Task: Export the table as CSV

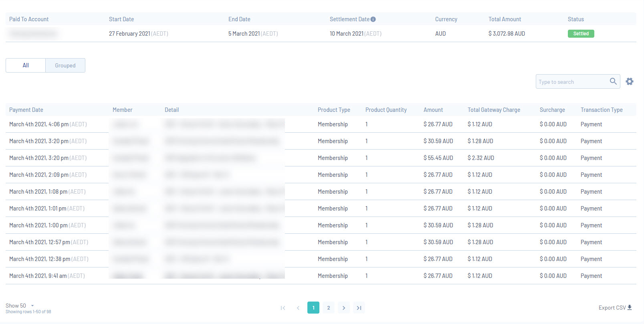Action: tap(615, 308)
